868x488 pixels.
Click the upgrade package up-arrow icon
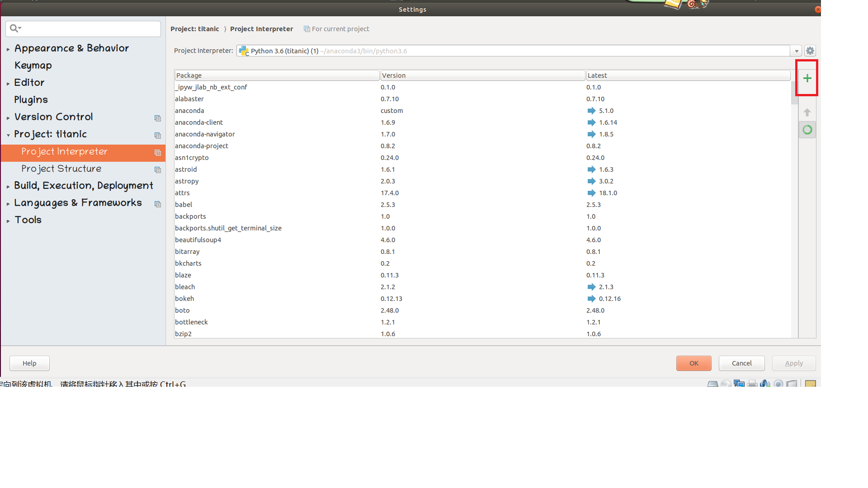[807, 113]
